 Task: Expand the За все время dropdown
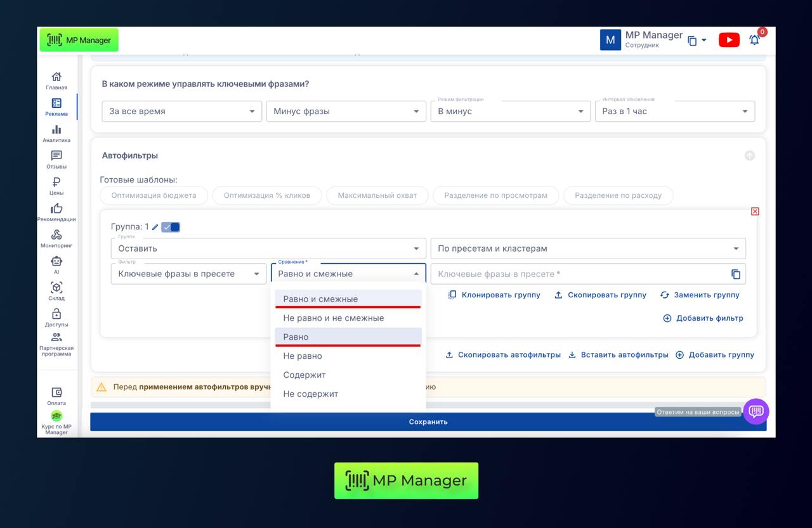tap(181, 111)
